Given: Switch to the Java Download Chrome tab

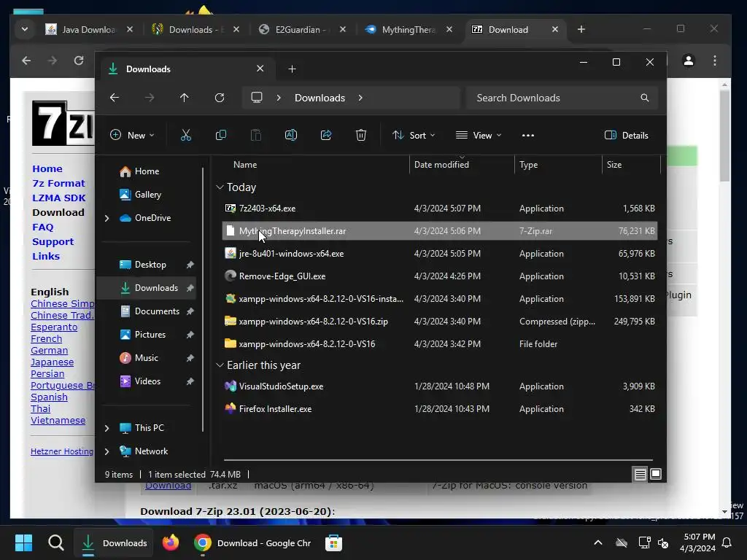Looking at the screenshot, I should pyautogui.click(x=88, y=29).
